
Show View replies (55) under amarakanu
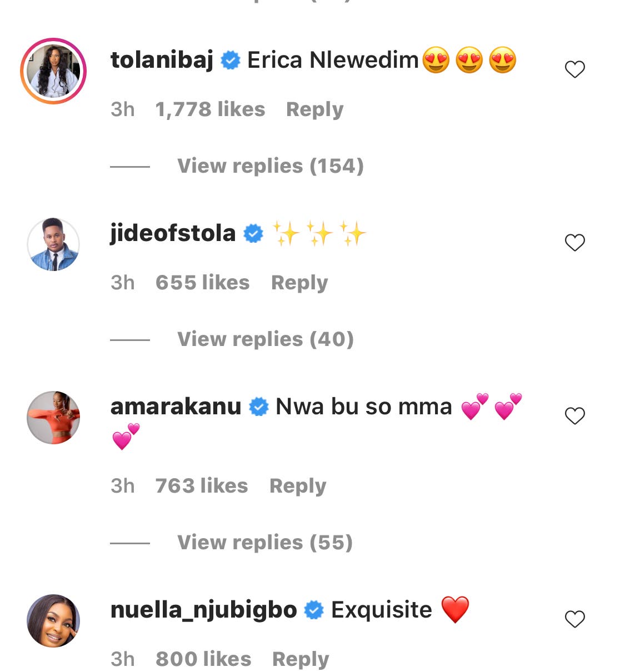coord(264,542)
